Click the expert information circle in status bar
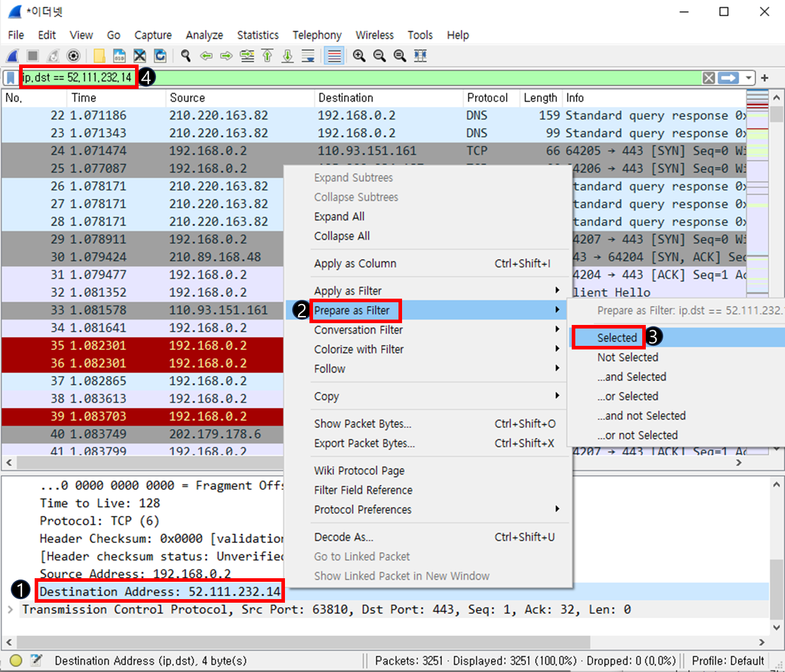785x672 pixels. [16, 661]
